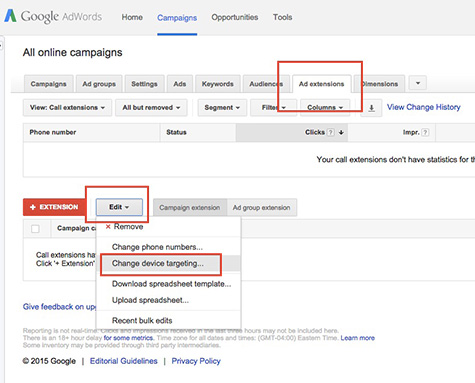Follow the 'for some metrics' link
This screenshot has height=383, width=475.
click(128, 338)
